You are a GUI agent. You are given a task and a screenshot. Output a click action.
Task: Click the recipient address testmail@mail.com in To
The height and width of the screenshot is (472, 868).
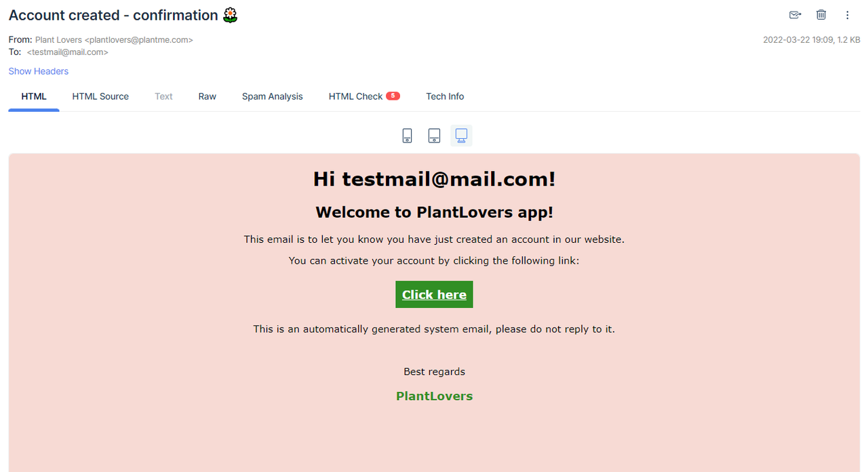[68, 52]
